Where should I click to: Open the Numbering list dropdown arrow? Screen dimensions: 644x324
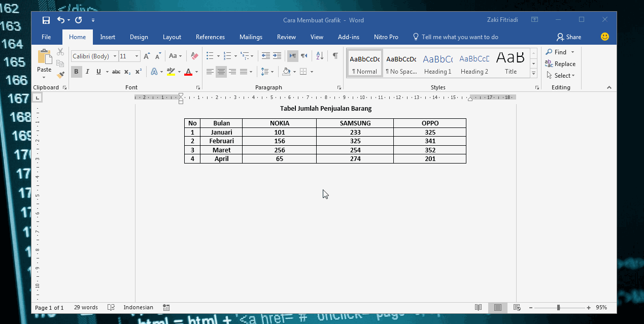pyautogui.click(x=235, y=56)
